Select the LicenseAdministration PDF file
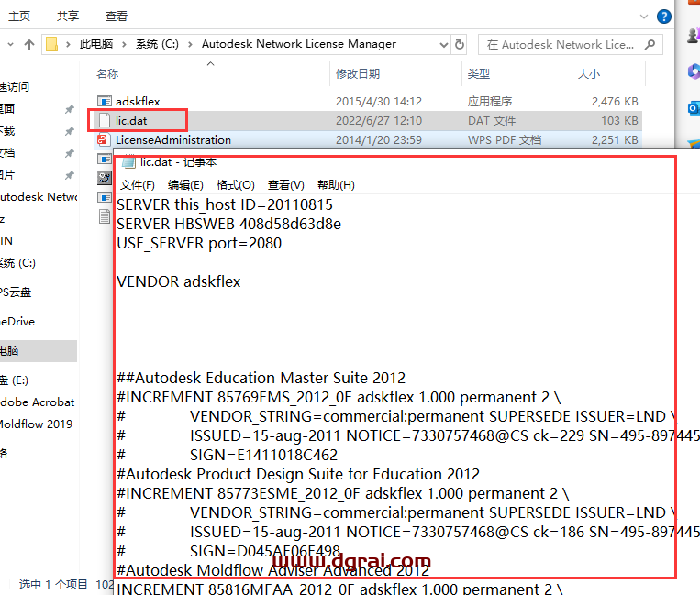700x595 pixels. [x=173, y=139]
